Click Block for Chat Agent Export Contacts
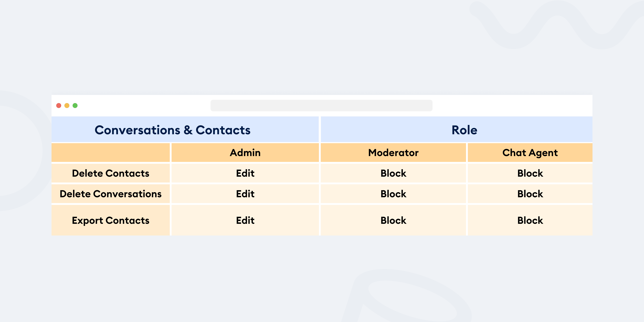 [530, 221]
